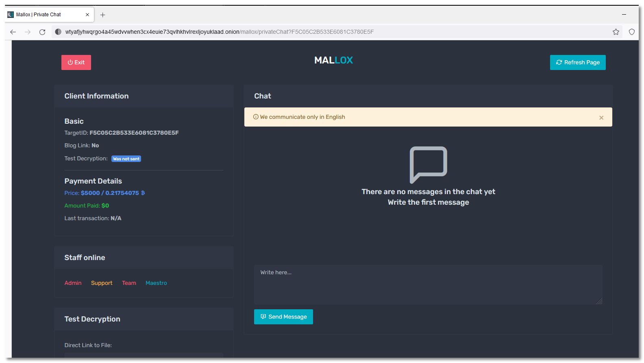Viewport: 644px width, 363px height.
Task: Click the Send Message button
Action: (x=283, y=317)
